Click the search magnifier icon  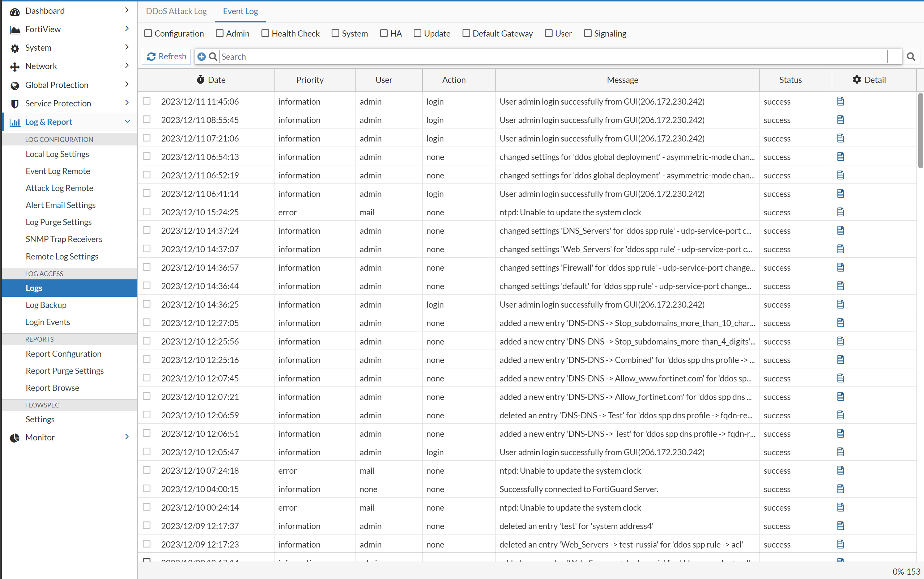coord(911,56)
